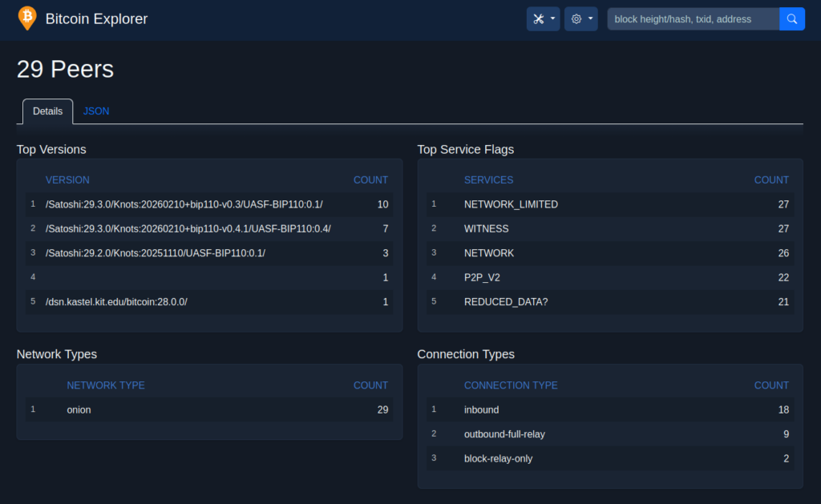Click the orange Bitcoin logo icon
This screenshot has width=821, height=504.
coord(26,18)
